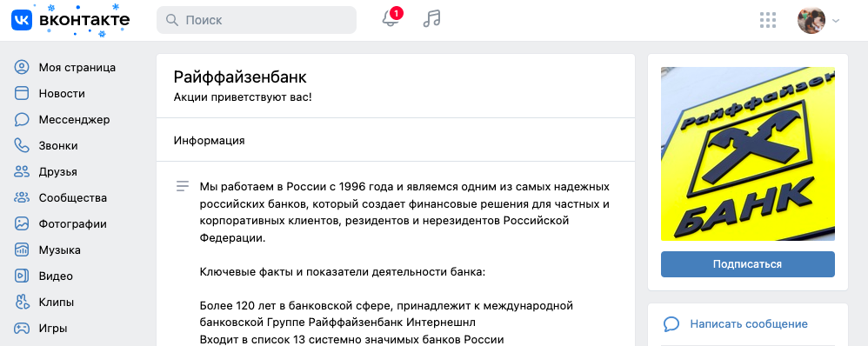
Task: Click the Видео play icon
Action: [22, 276]
